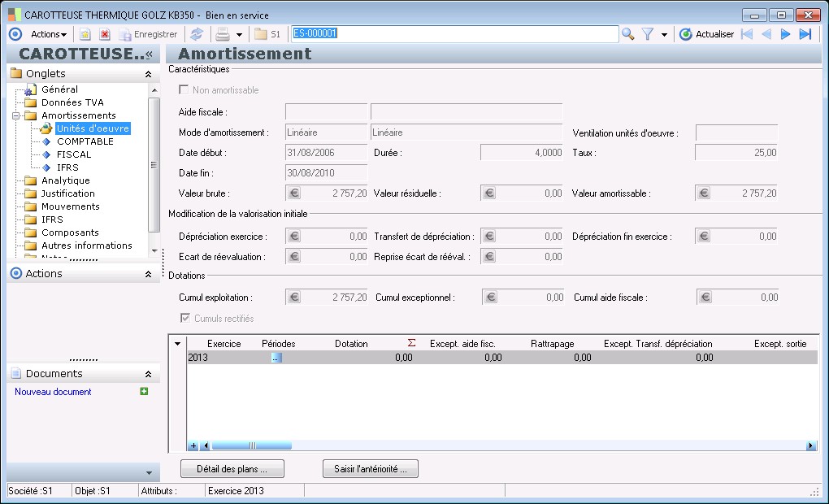Add a new document with green plus icon
The image size is (829, 504).
(x=144, y=392)
